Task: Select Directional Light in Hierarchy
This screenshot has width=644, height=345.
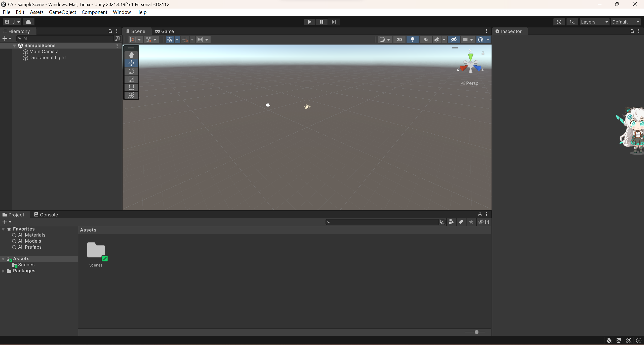Action: pos(48,58)
